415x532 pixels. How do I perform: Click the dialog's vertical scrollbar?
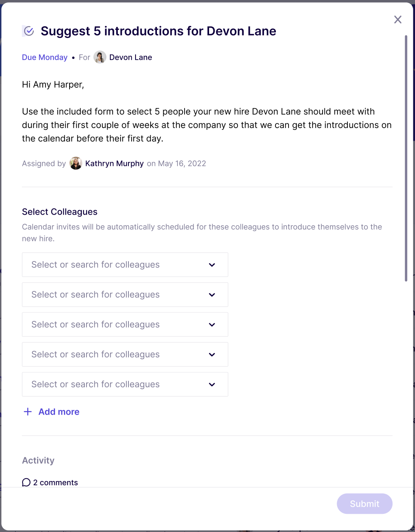[x=406, y=158]
